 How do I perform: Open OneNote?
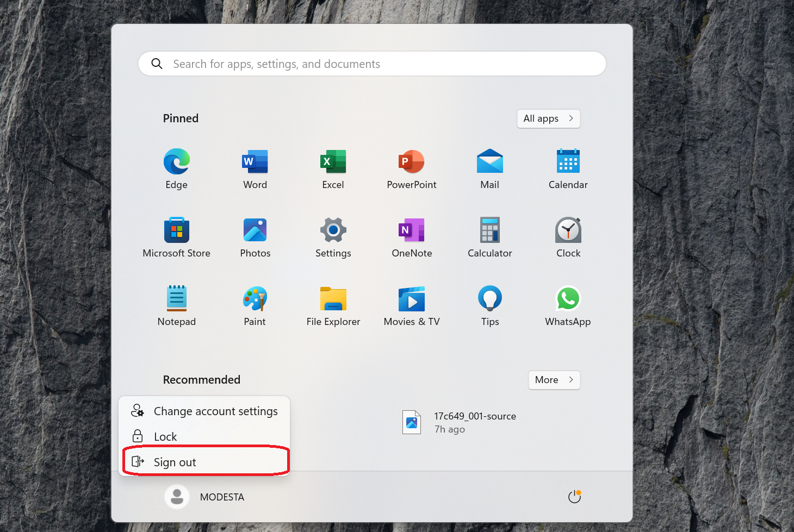pos(411,237)
